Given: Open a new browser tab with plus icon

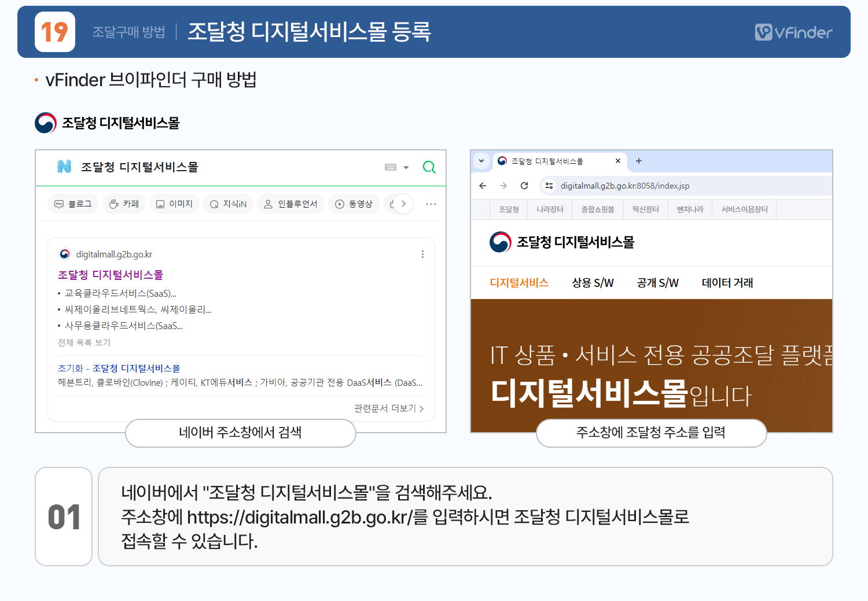Looking at the screenshot, I should coord(639,161).
